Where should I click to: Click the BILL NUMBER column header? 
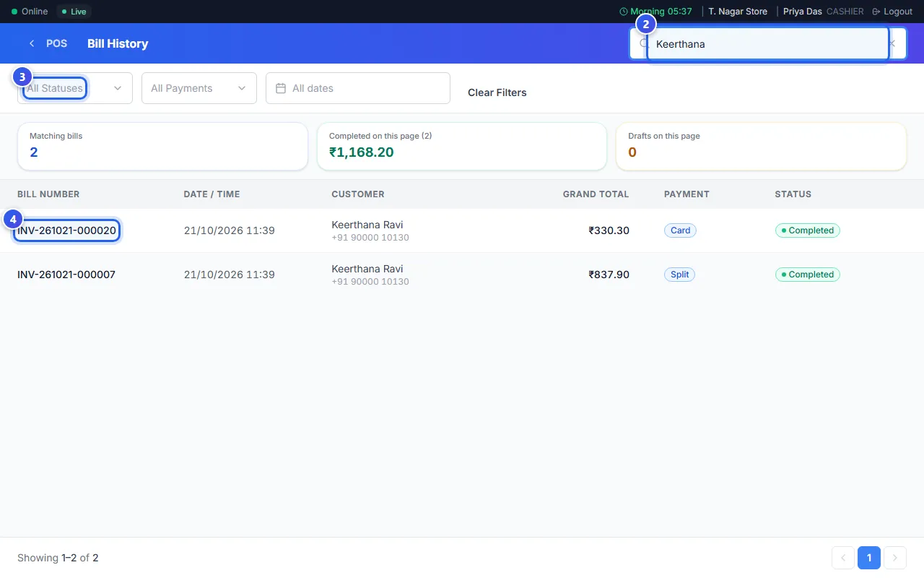pyautogui.click(x=48, y=194)
